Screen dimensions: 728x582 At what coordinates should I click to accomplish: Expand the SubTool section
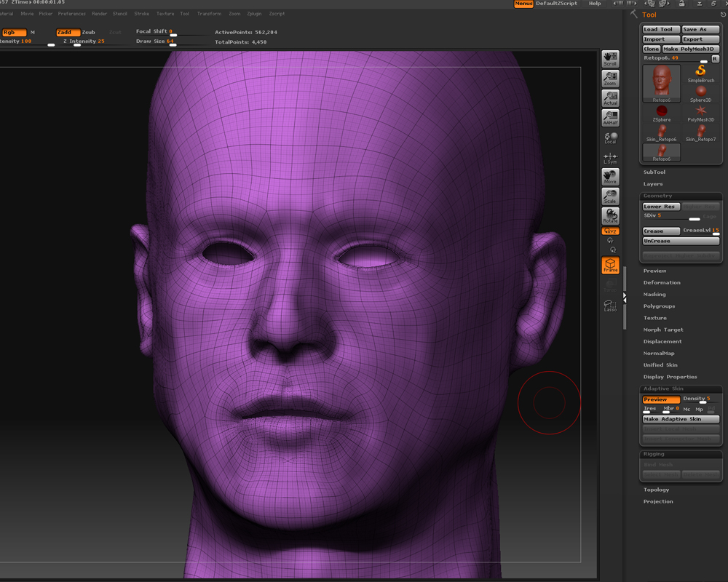(654, 172)
